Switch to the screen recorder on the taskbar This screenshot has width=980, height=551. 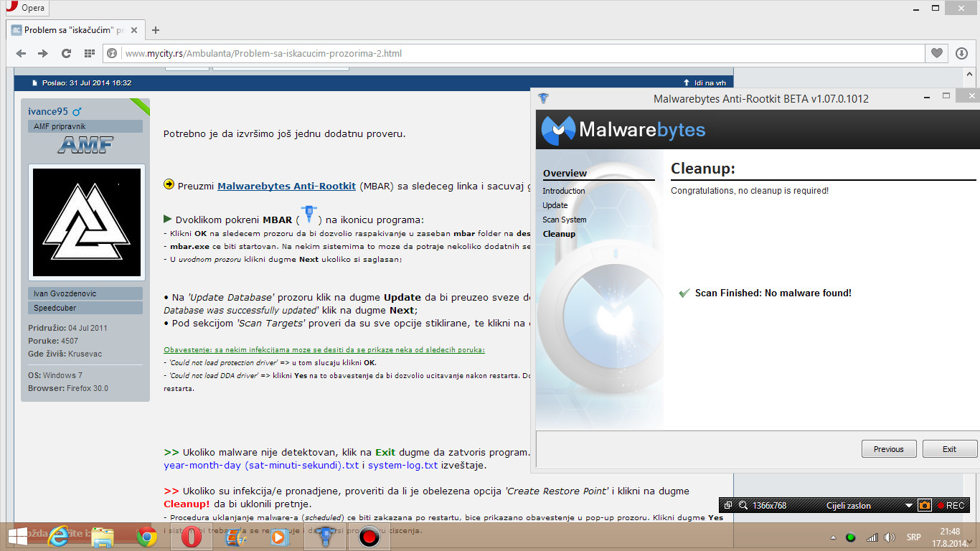click(369, 536)
